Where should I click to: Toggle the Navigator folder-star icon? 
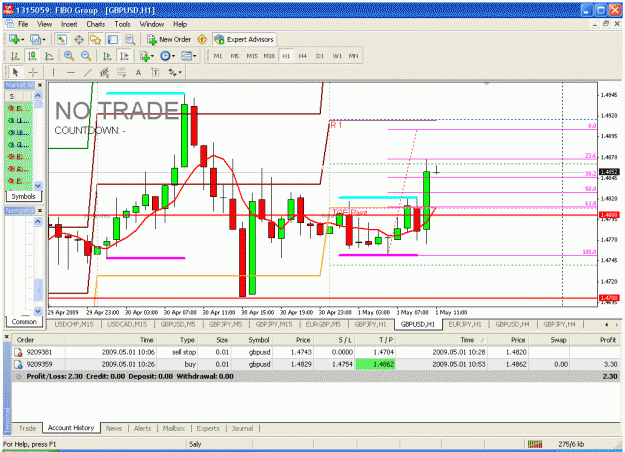(x=96, y=39)
